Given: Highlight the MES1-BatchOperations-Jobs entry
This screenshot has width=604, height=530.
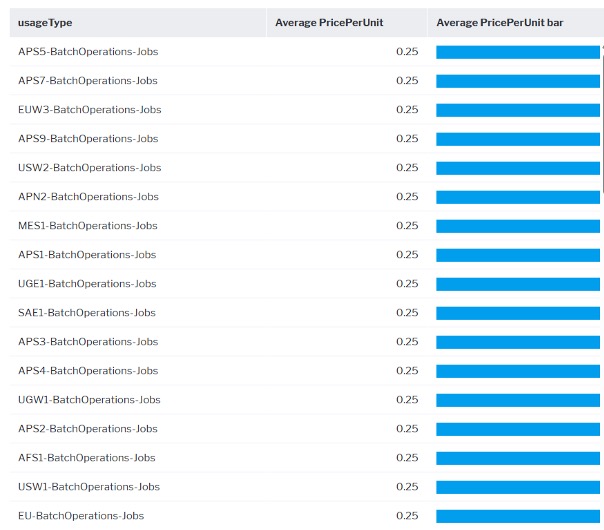Looking at the screenshot, I should click(x=88, y=226).
